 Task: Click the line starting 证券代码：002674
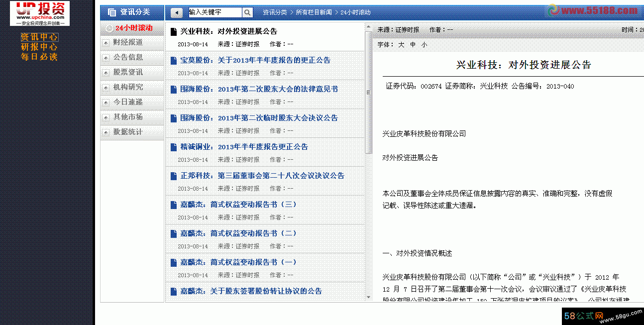coord(480,86)
